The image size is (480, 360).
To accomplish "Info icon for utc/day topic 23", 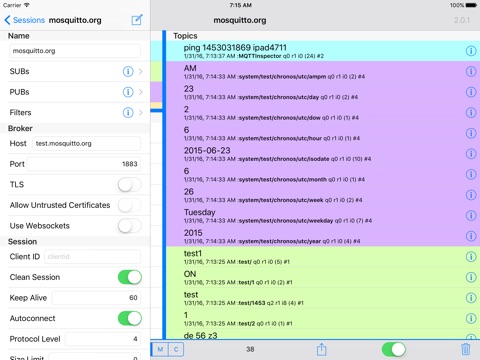I will point(471,92).
